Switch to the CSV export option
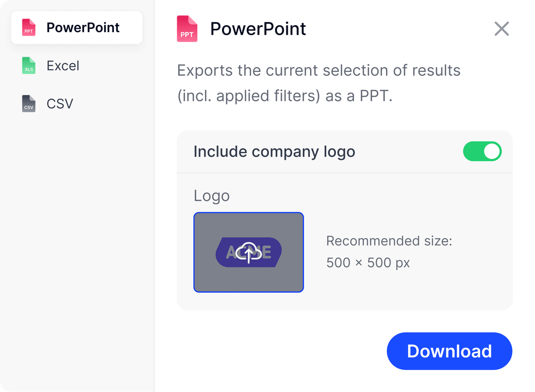The image size is (535, 392). [60, 104]
